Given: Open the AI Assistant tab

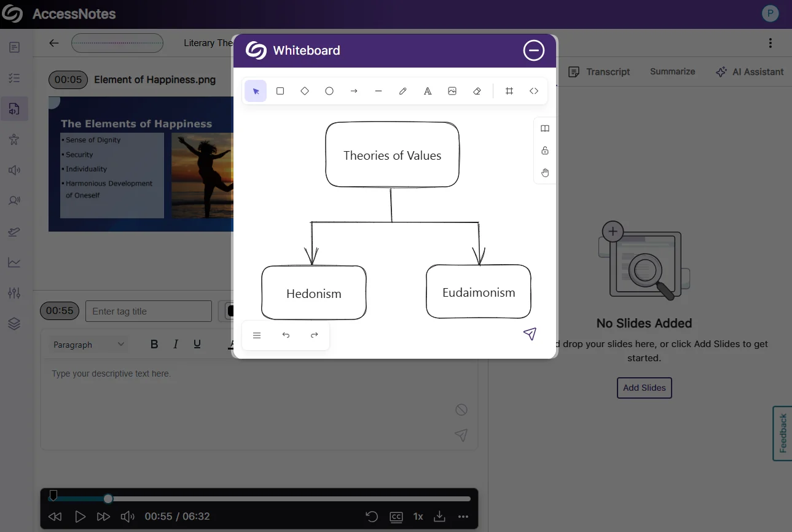Looking at the screenshot, I should point(750,72).
